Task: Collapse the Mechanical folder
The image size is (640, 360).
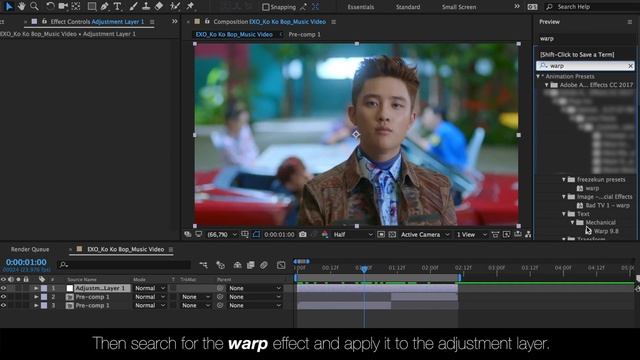Action: pos(572,222)
